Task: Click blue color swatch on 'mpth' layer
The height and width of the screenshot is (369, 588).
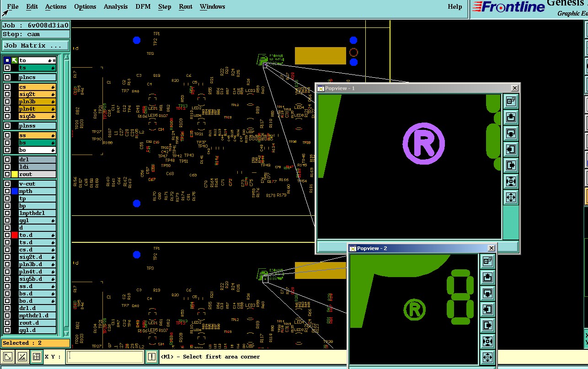Action: 15,191
